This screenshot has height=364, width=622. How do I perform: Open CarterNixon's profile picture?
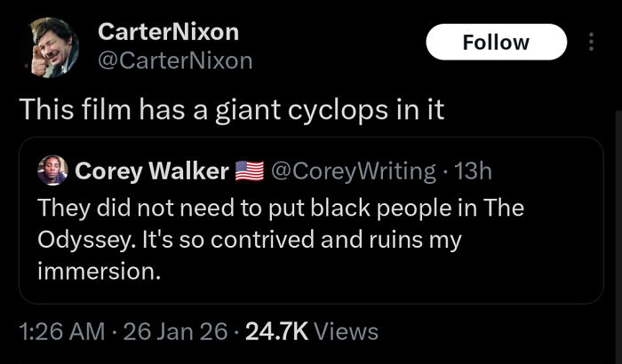click(x=46, y=46)
